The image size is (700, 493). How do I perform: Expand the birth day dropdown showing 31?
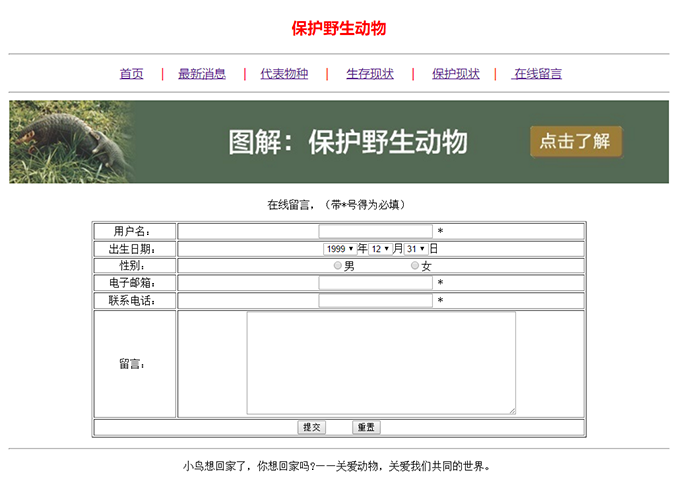(x=416, y=249)
